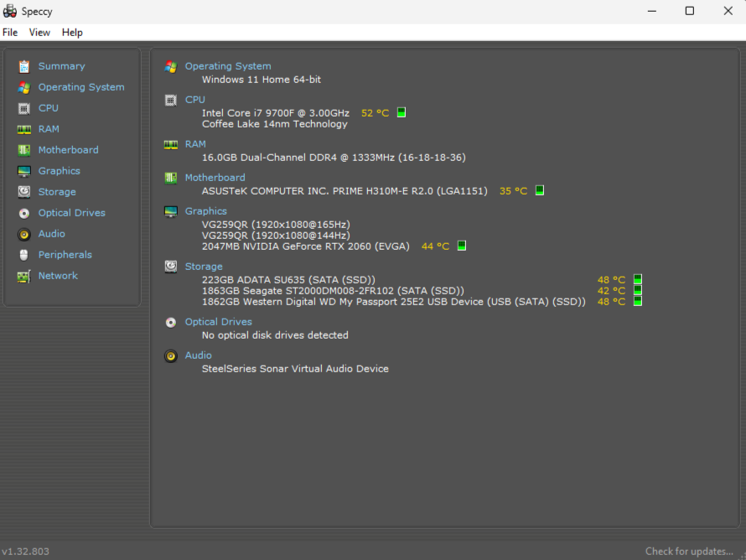Screen dimensions: 746x560
Task: Click the CPU temperature indicator beside 52 °C
Action: 401,112
